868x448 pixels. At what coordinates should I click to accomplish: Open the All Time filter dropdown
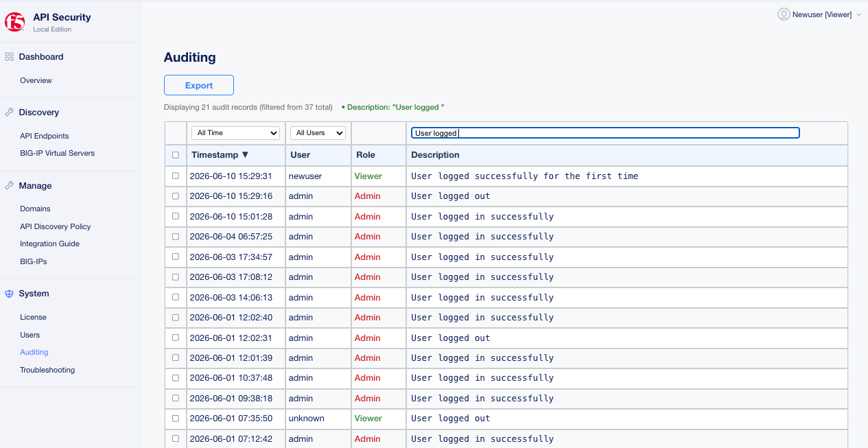coord(235,133)
